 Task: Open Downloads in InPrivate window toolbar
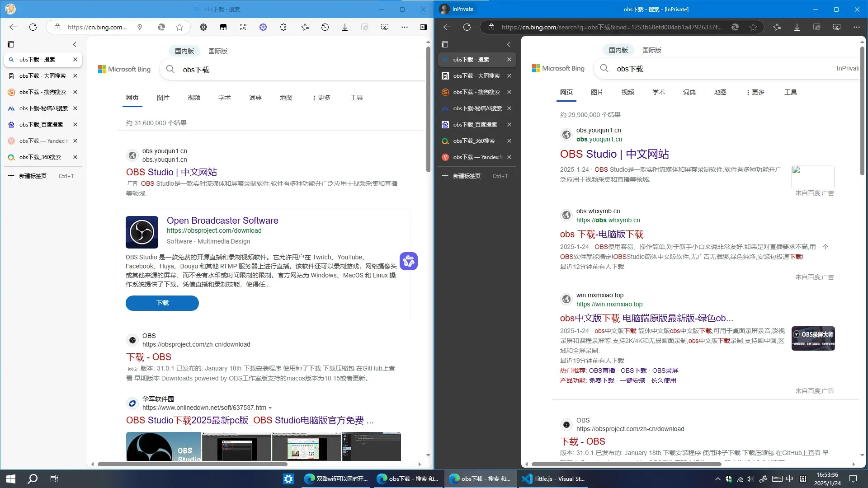click(797, 27)
